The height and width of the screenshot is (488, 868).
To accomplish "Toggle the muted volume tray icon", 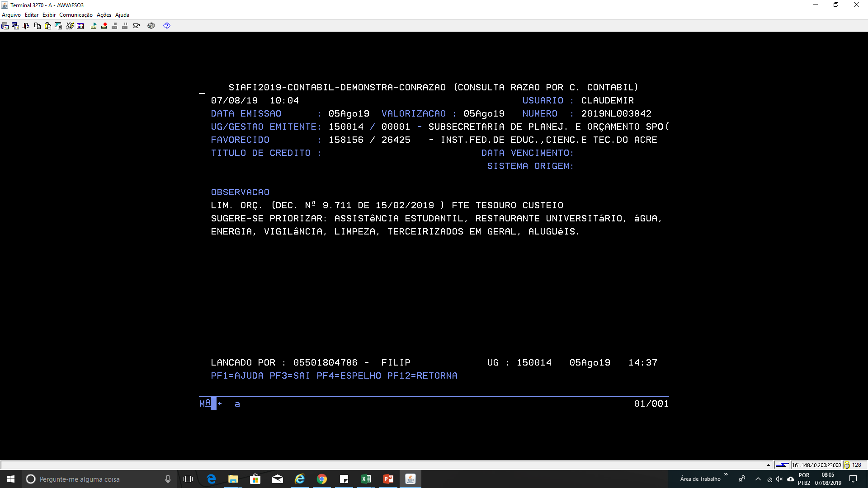I will 779,479.
